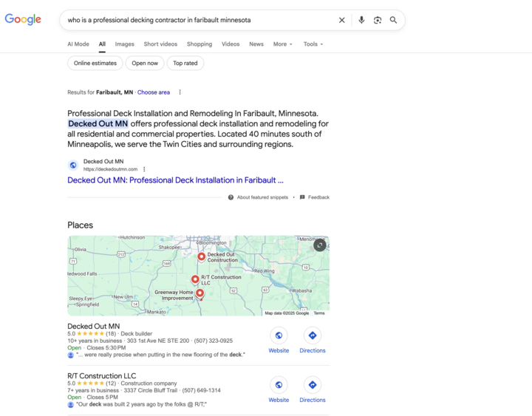Click the Decked Out MN site favicon
This screenshot has width=532, height=416.
point(73,166)
